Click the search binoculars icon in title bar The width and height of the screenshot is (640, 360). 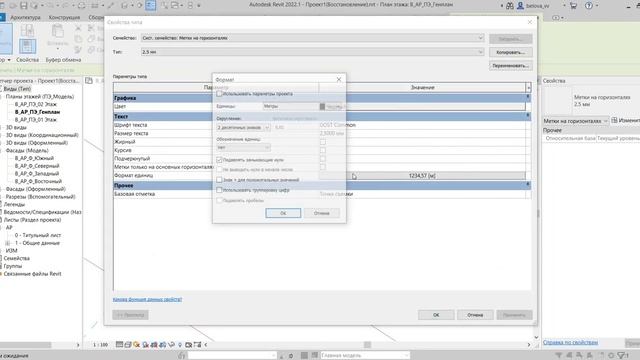click(x=510, y=6)
